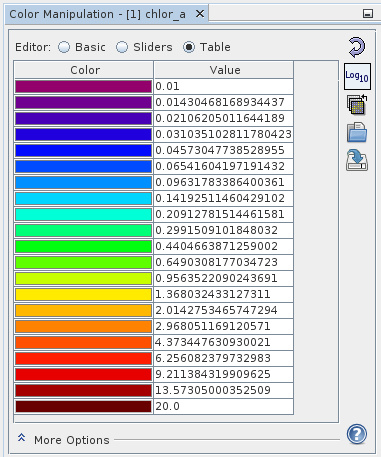
Task: Open the import color palette folder icon
Action: pyautogui.click(x=357, y=132)
